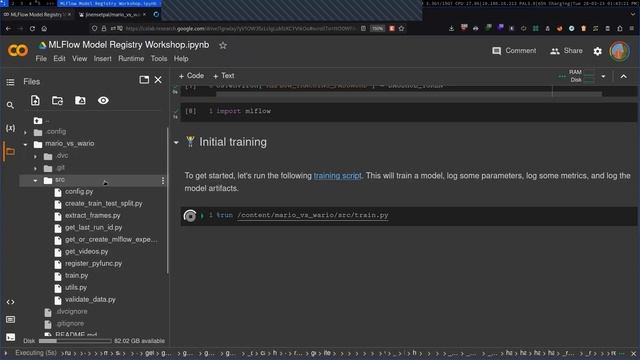Click the browser address bar
Image resolution: width=640 pixels, height=360 pixels.
(241, 29)
